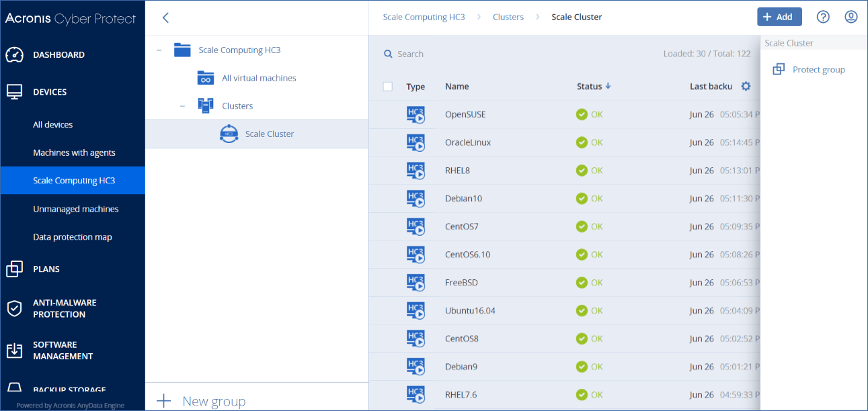The height and width of the screenshot is (411, 868).
Task: Collapse the tree panel with back arrow
Action: click(x=165, y=18)
